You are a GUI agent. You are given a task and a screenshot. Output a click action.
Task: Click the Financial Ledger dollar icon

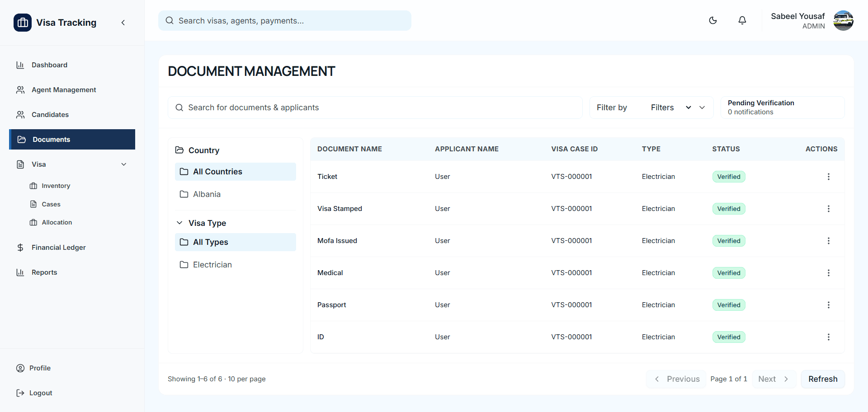20,248
